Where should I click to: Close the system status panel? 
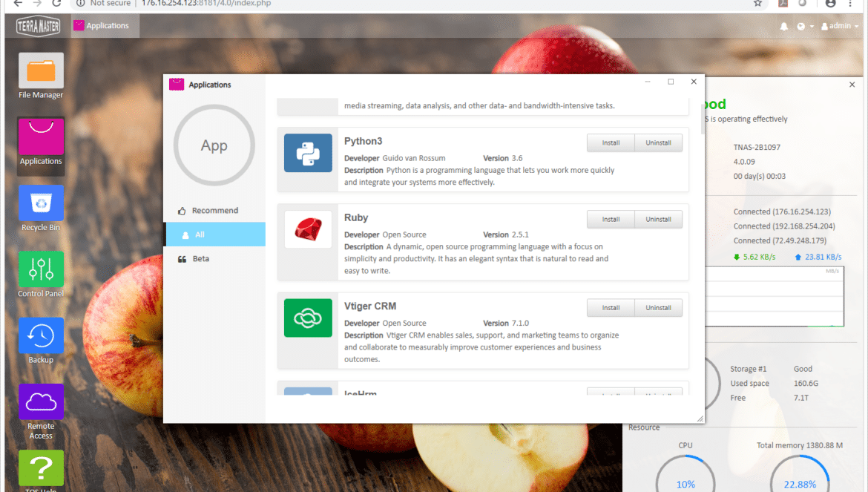click(x=852, y=85)
